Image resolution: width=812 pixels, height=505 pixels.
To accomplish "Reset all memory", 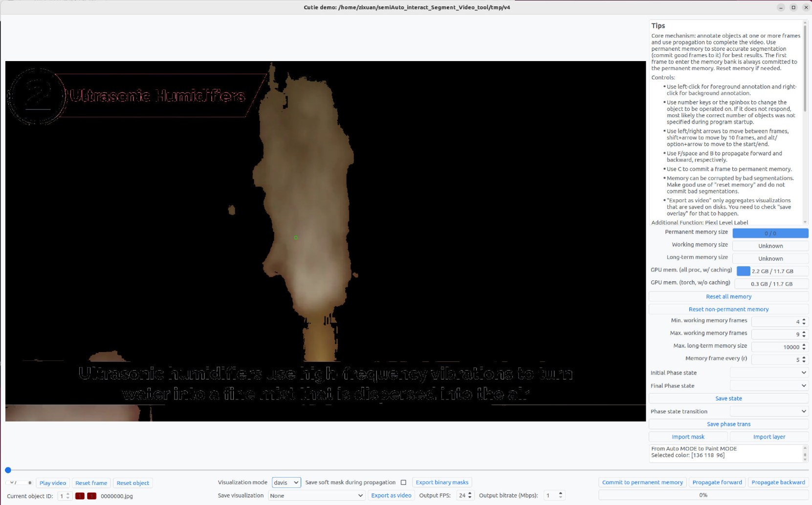I will (x=728, y=296).
